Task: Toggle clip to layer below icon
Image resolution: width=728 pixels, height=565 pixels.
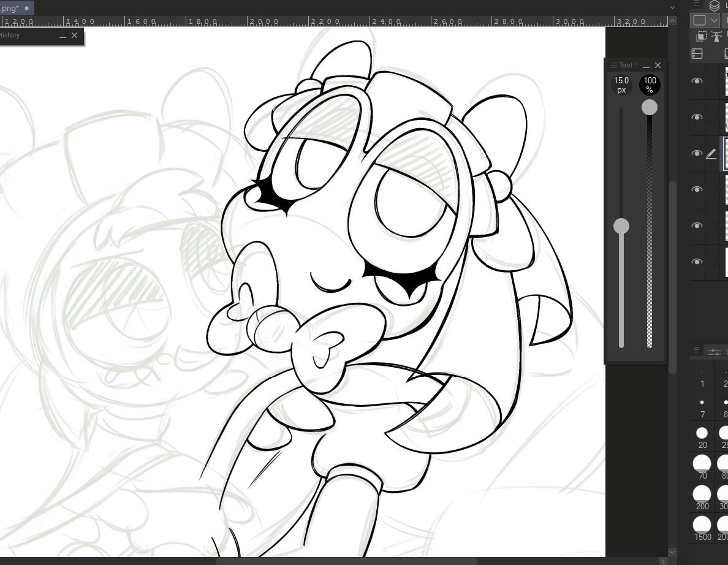Action: [702, 36]
